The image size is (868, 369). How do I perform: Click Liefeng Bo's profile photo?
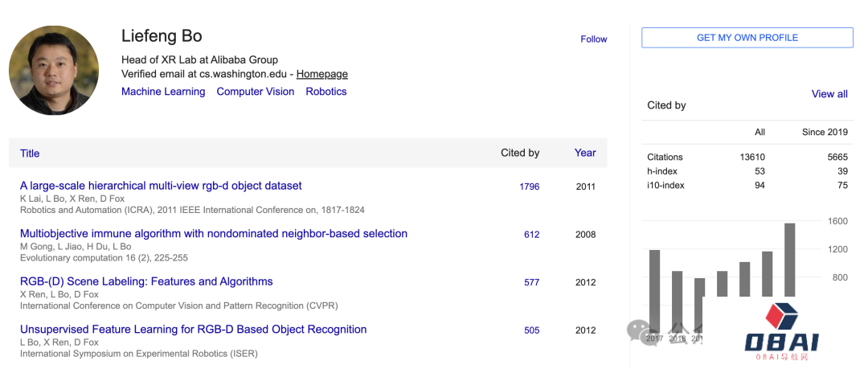pos(54,70)
